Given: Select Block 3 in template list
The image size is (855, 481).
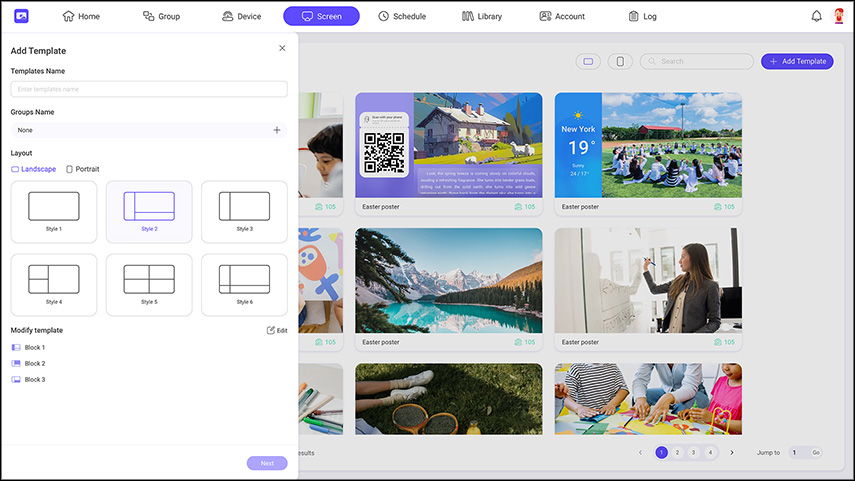Looking at the screenshot, I should 28,380.
